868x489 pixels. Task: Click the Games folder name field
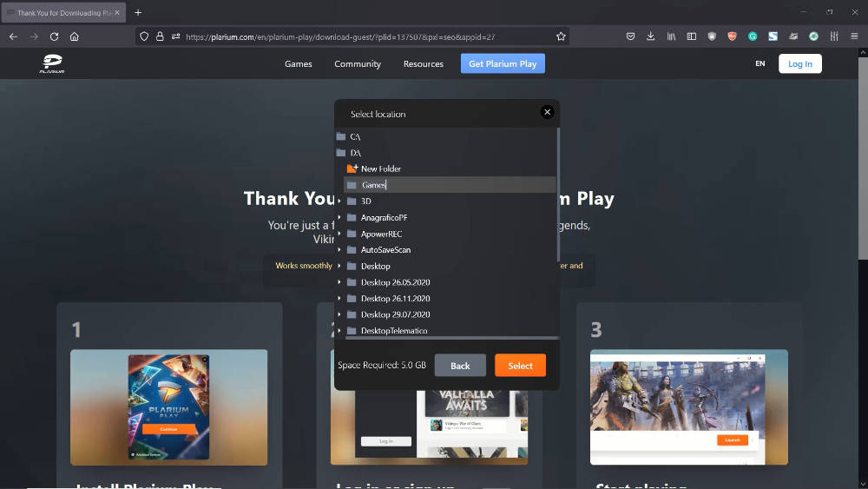[x=450, y=185]
